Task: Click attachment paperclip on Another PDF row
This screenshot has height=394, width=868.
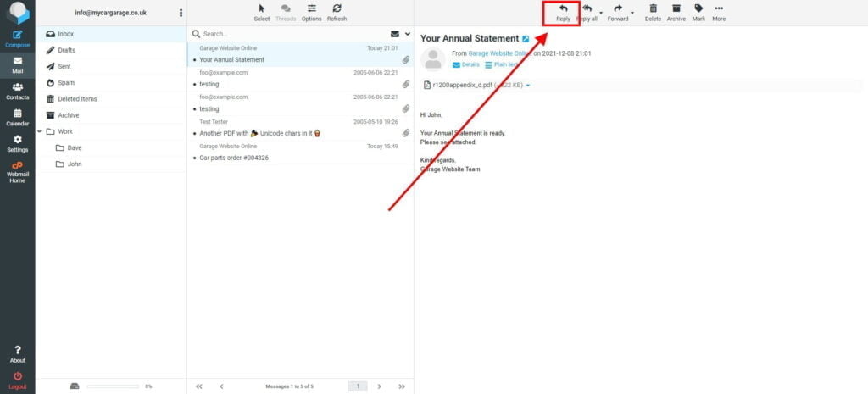Action: [x=406, y=133]
